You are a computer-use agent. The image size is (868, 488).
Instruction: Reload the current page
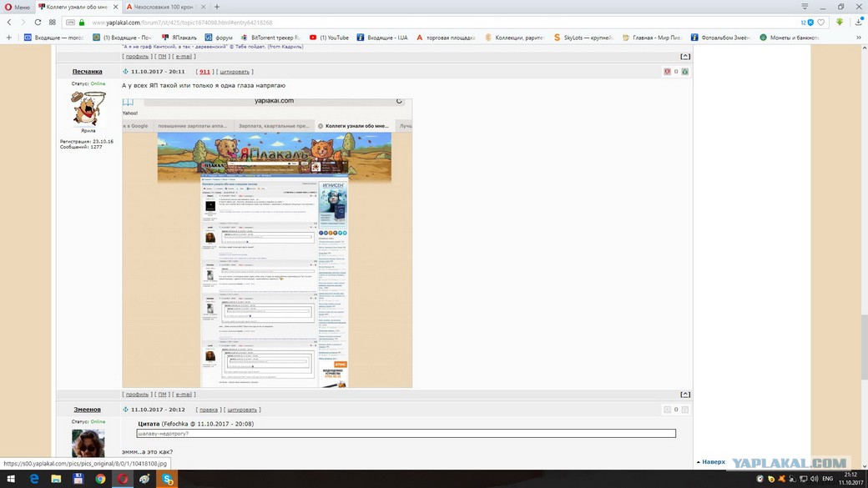38,23
